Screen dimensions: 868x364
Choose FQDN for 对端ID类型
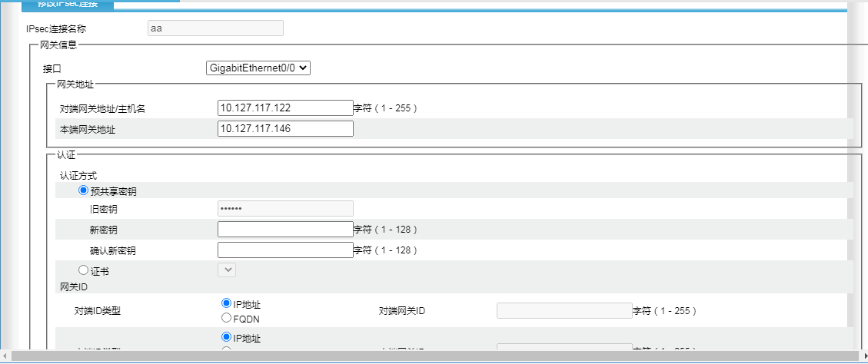(x=226, y=317)
